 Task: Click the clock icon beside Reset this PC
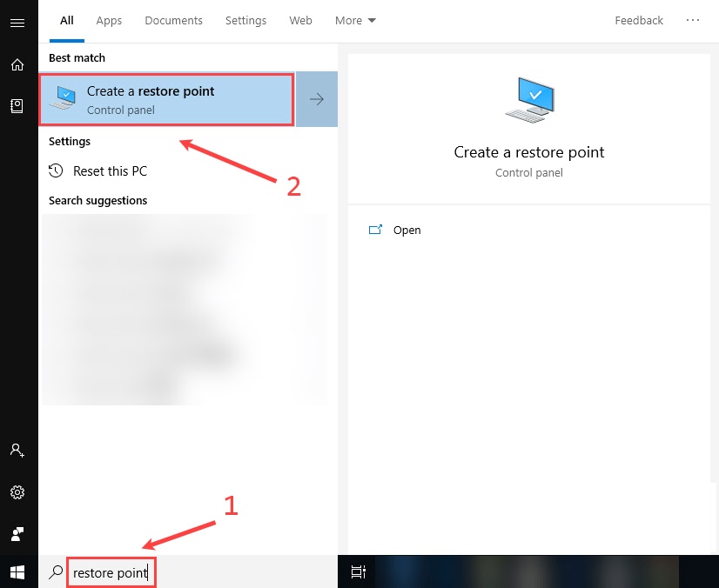(x=56, y=171)
